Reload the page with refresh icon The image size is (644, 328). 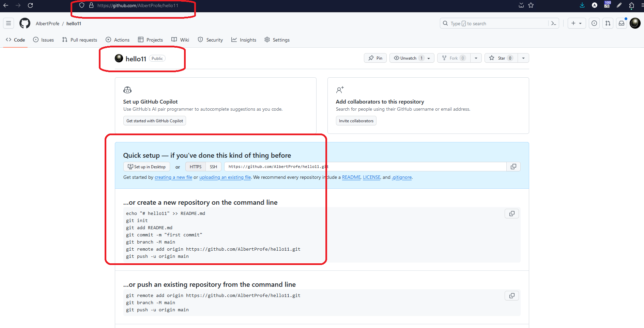[30, 5]
